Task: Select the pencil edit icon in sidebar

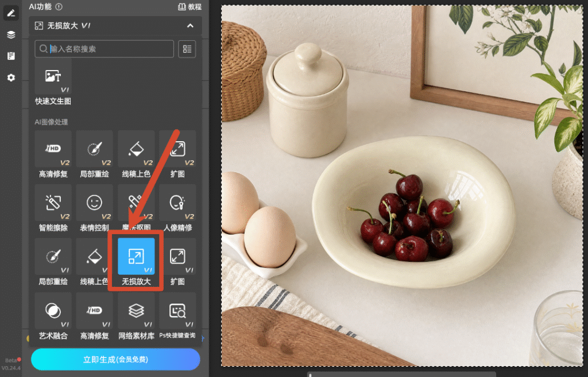Action: pos(11,14)
